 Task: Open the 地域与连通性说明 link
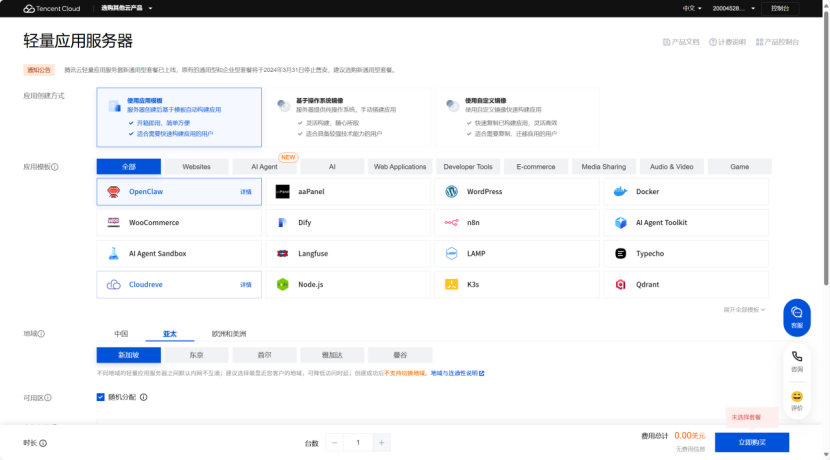pyautogui.click(x=457, y=373)
